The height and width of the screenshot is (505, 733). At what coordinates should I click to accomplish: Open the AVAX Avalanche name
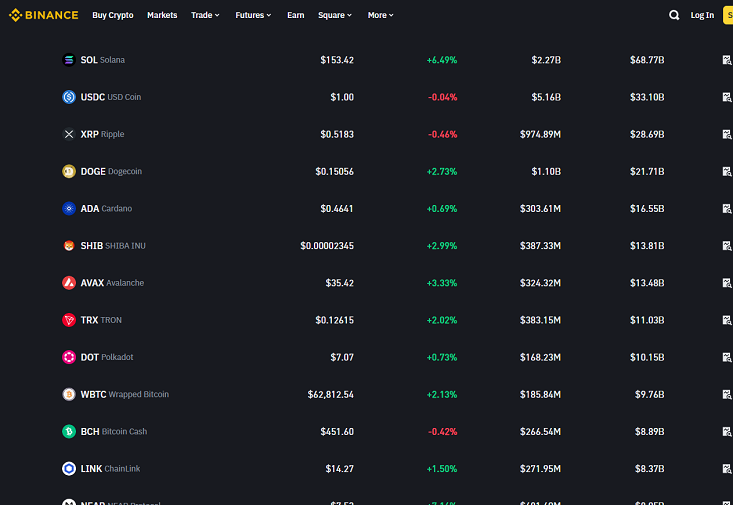coord(112,283)
